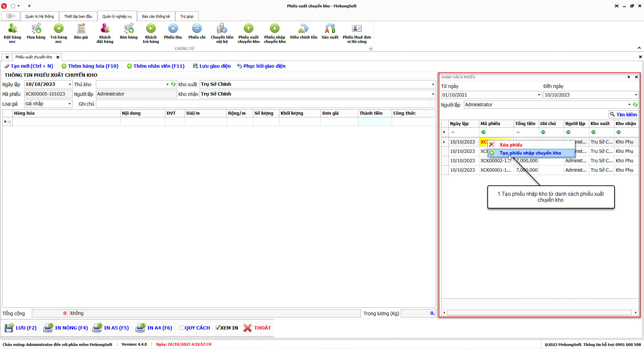Uncheck the XEM IN checkbox

click(218, 328)
